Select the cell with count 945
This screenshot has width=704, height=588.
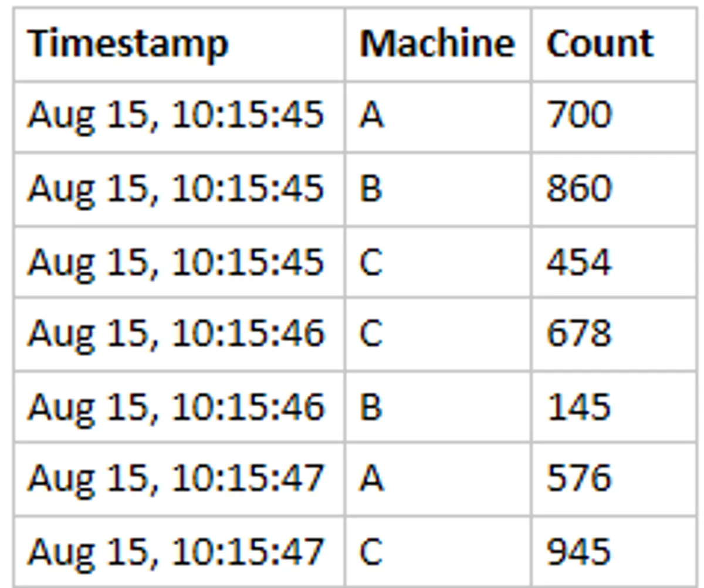579,552
